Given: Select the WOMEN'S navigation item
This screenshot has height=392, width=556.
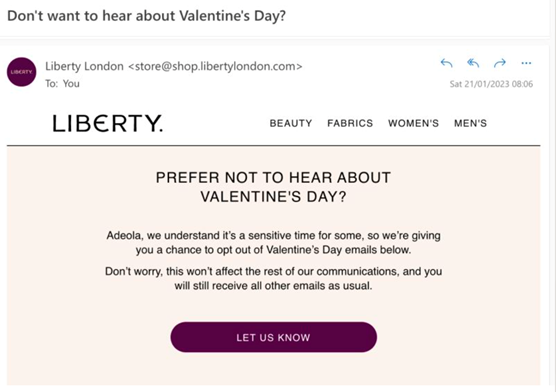Looking at the screenshot, I should (x=413, y=123).
